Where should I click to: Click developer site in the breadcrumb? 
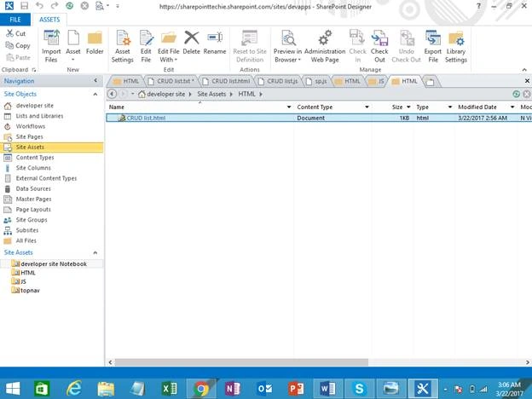166,94
